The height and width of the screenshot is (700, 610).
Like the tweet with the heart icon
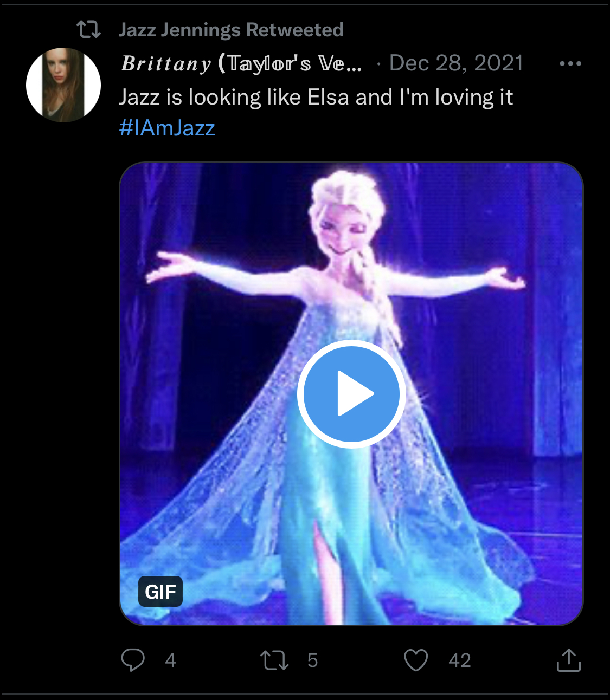pos(416,660)
